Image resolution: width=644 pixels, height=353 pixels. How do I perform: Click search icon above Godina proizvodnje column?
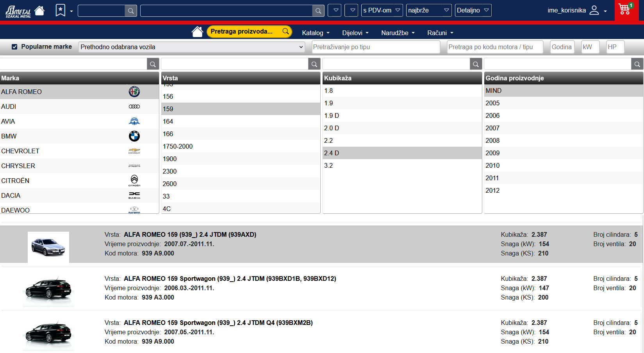[x=637, y=64]
